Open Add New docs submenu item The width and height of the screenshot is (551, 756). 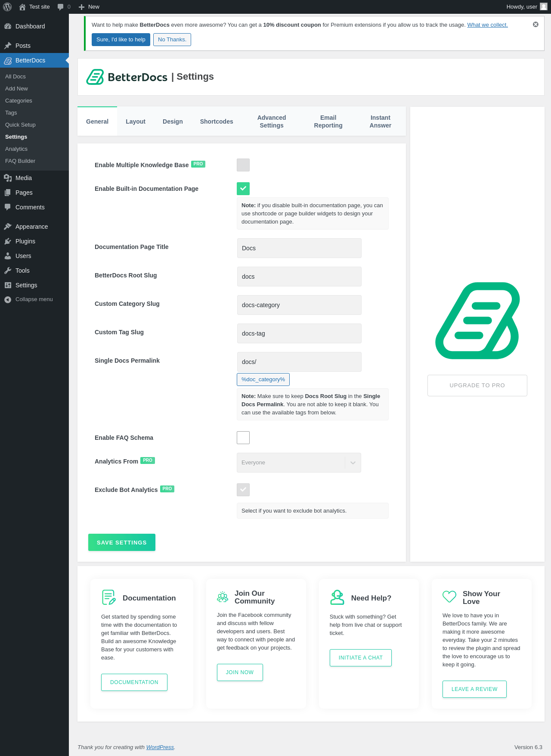pos(16,89)
